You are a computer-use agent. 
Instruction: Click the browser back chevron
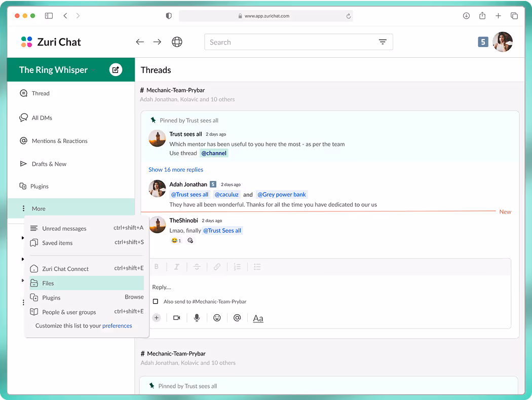tap(65, 16)
